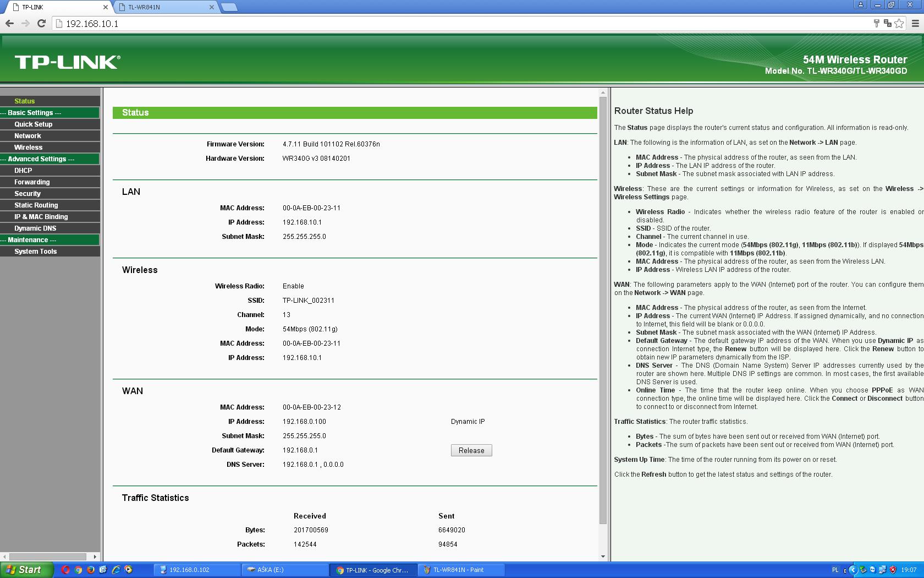Open Quick Setup in the sidebar
This screenshot has width=924, height=578.
(50, 124)
